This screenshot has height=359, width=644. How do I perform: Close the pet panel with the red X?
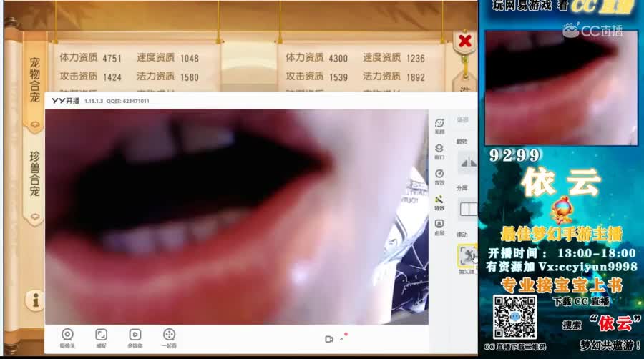(465, 41)
